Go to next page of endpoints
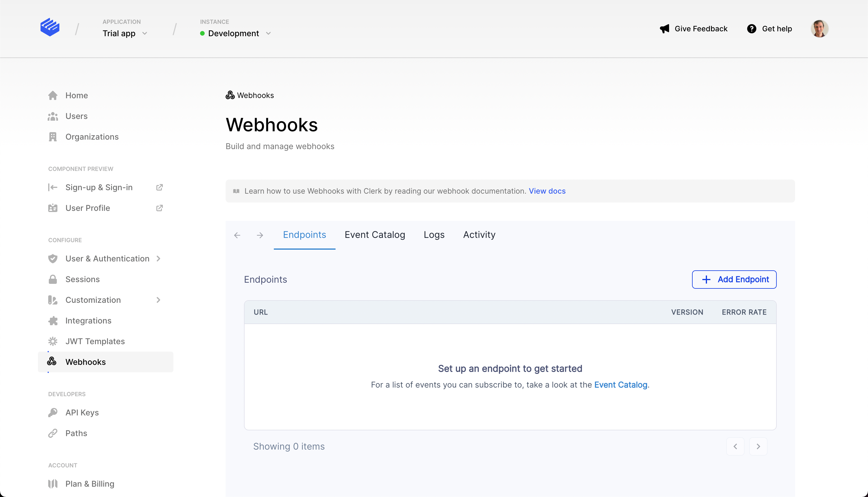This screenshot has height=497, width=868. click(x=758, y=446)
